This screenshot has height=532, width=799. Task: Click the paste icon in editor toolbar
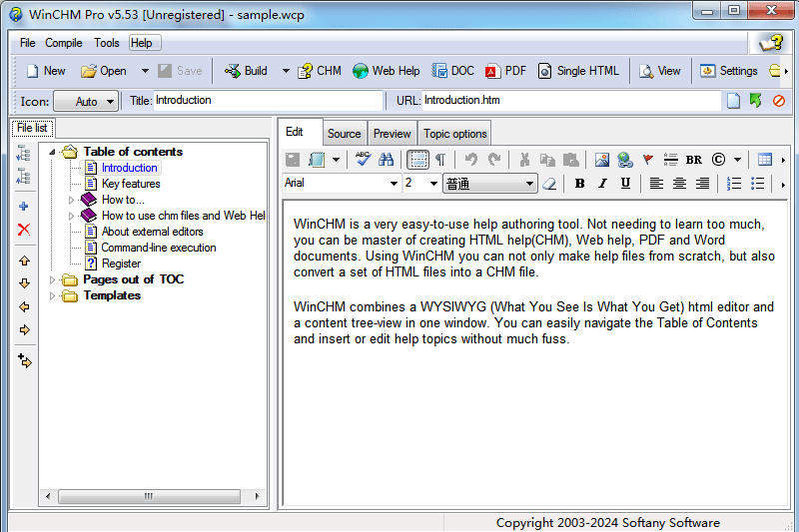click(570, 160)
